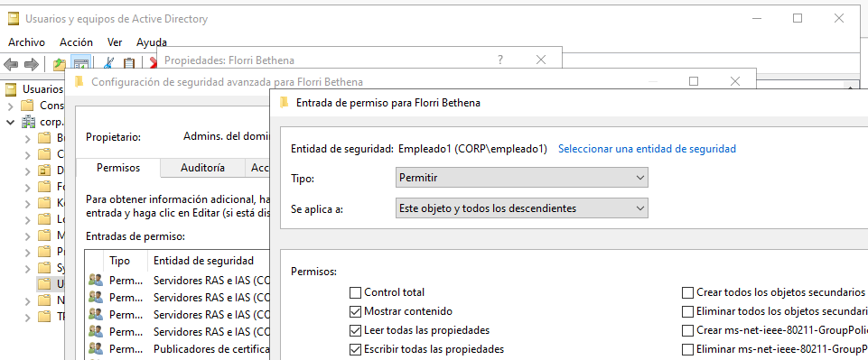
Task: Enable the Control total checkbox
Action: [x=355, y=292]
